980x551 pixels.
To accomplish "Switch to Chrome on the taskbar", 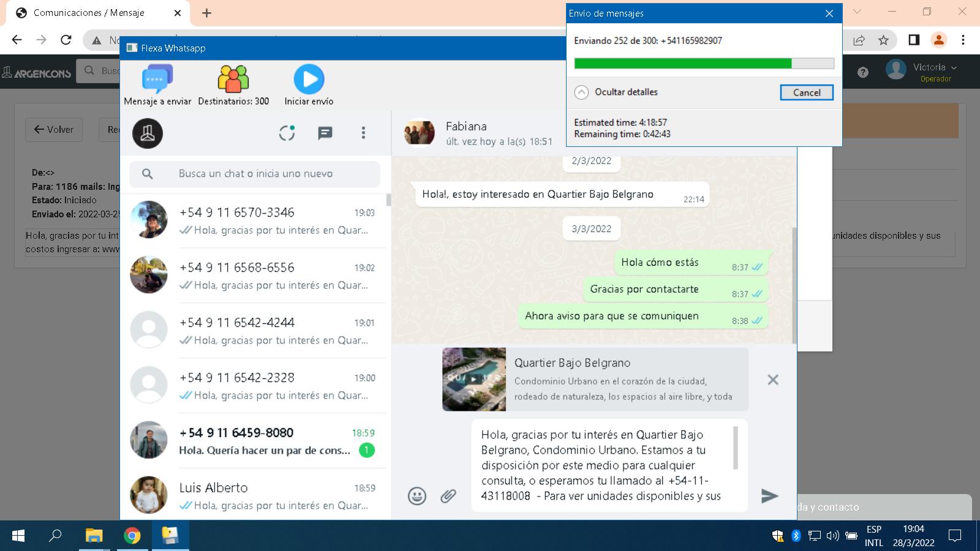I will (132, 536).
